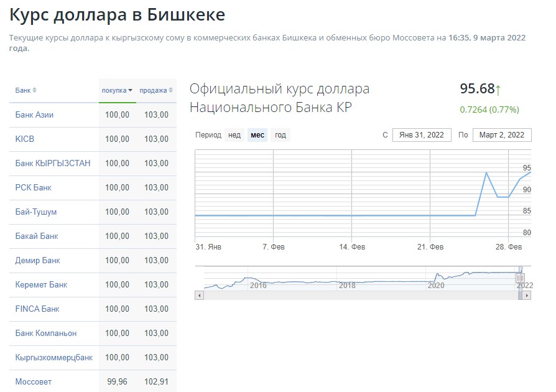
Task: Open РСК Банк link
Action: coord(34,188)
